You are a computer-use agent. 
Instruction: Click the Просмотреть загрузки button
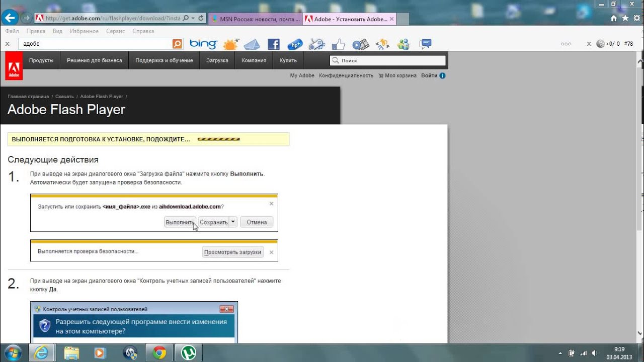[x=233, y=252]
